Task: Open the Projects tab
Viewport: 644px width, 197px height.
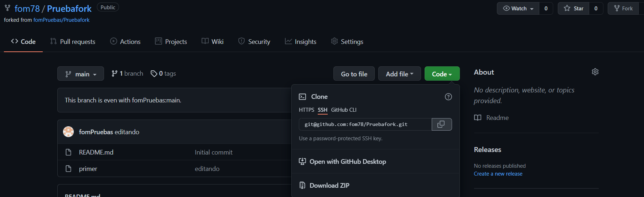Action: click(171, 42)
